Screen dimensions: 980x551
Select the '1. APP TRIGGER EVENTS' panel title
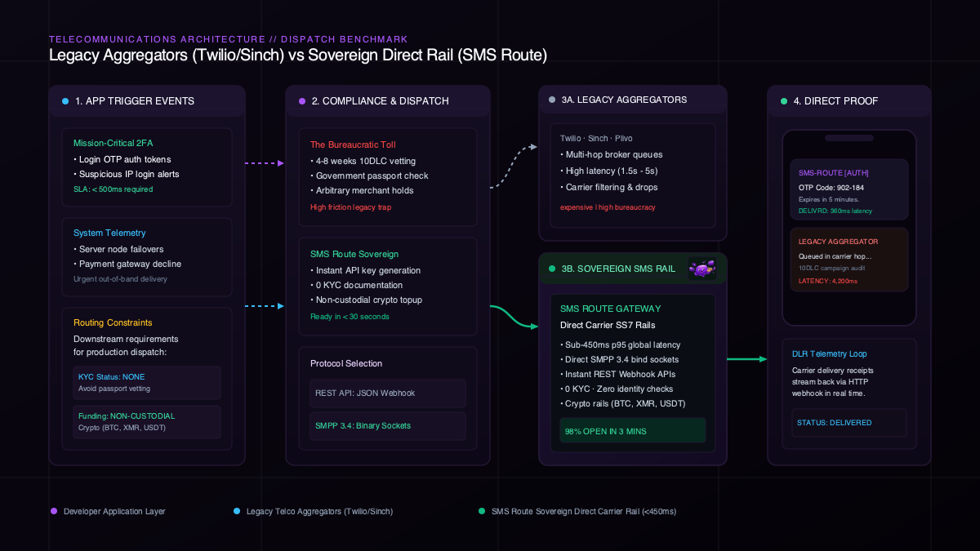pos(135,101)
